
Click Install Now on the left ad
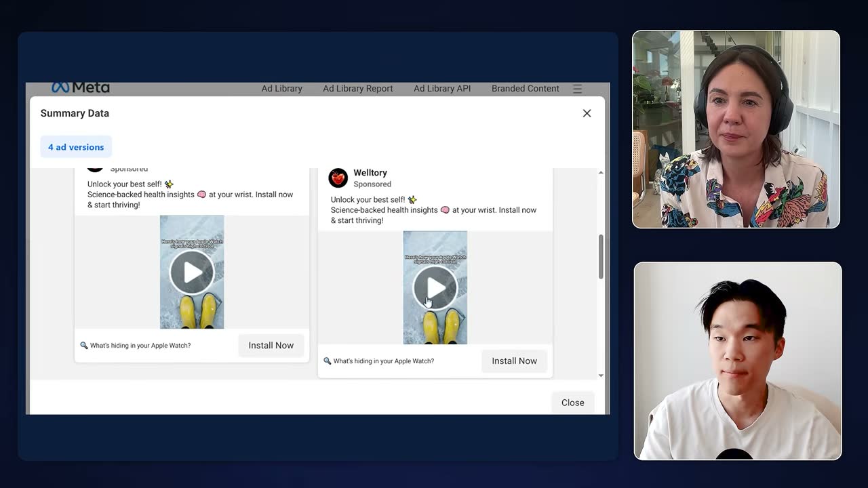271,346
